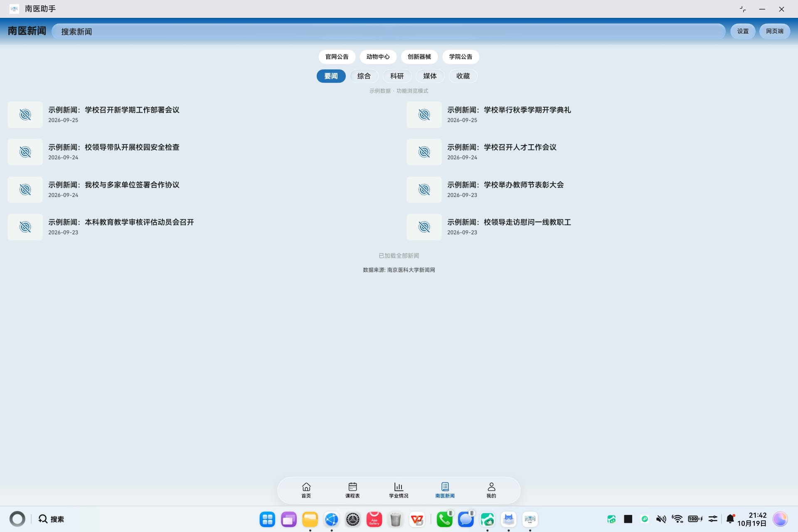Open the green Phone app in taskbar
798x532 pixels.
tap(444, 519)
